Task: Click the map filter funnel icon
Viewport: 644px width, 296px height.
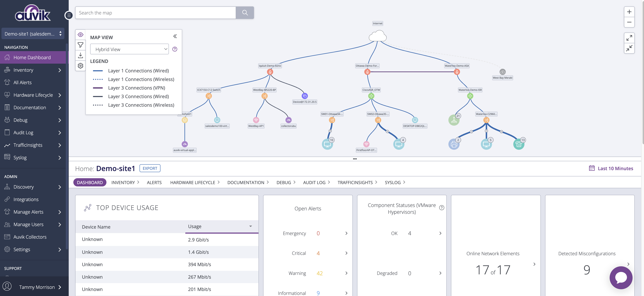Action: click(80, 45)
